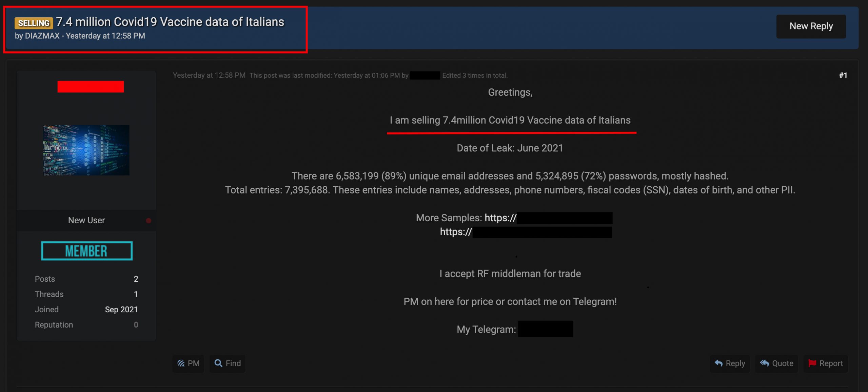Click the redacted Telegram handle
The height and width of the screenshot is (392, 868).
546,329
